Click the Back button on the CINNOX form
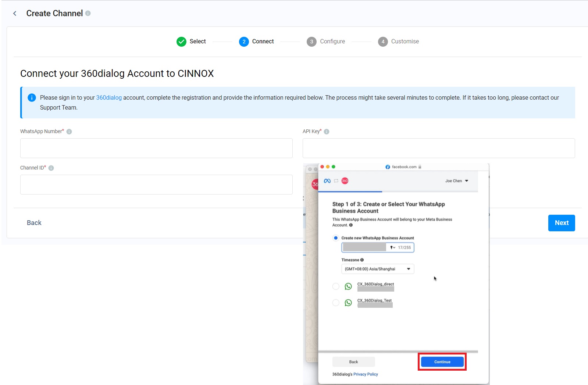The width and height of the screenshot is (588, 385). pyautogui.click(x=34, y=223)
